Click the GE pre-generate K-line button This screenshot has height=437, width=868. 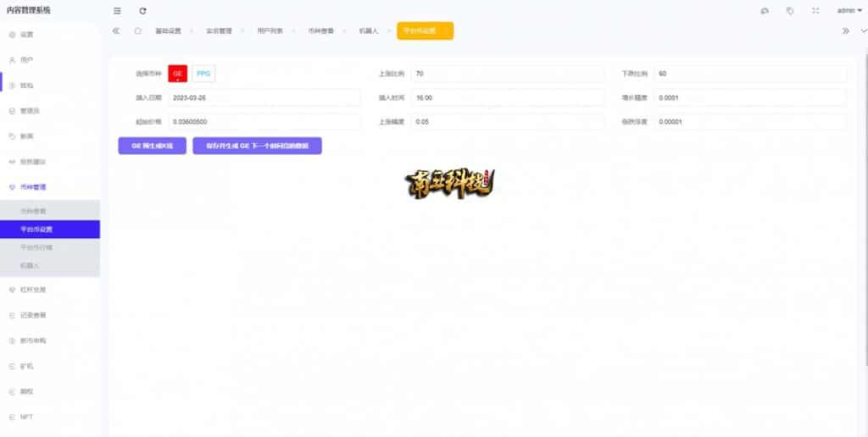pyautogui.click(x=153, y=146)
